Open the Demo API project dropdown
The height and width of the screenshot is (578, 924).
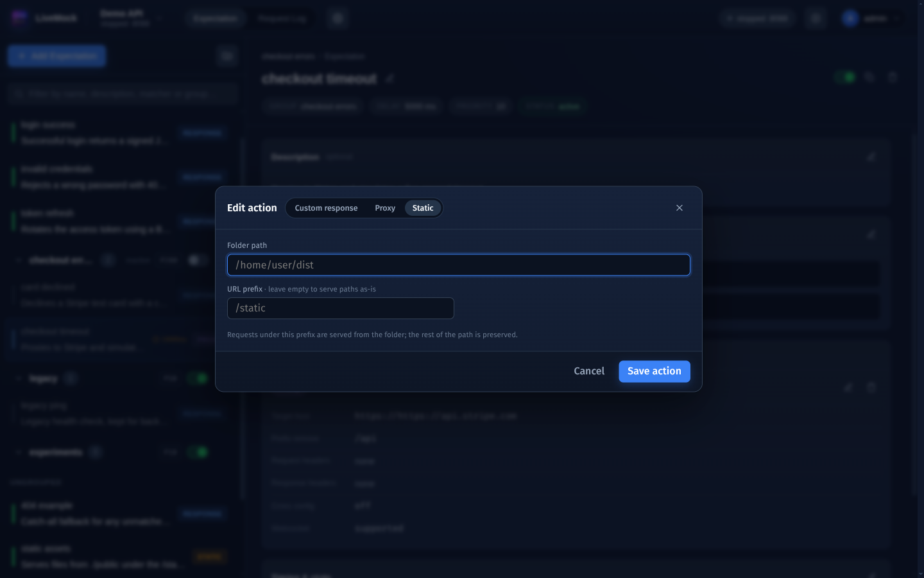point(130,18)
